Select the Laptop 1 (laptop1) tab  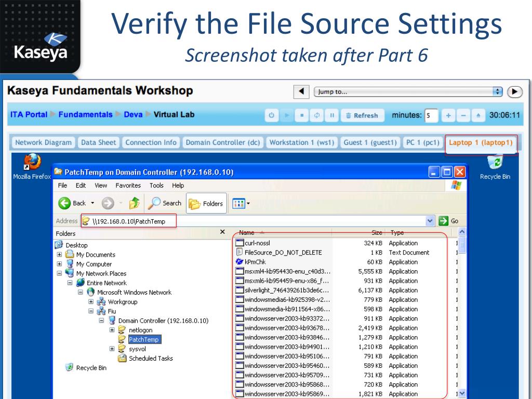tap(481, 142)
